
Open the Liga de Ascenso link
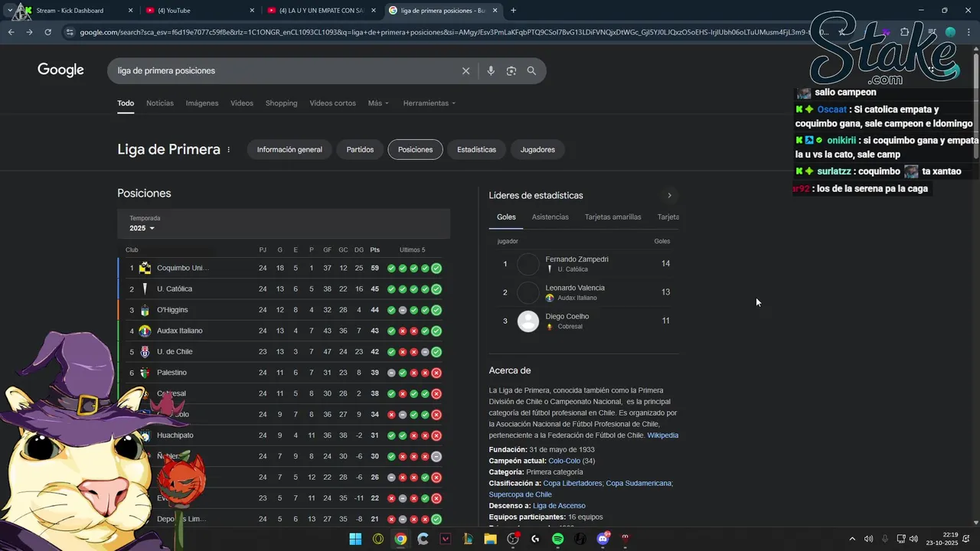560,506
